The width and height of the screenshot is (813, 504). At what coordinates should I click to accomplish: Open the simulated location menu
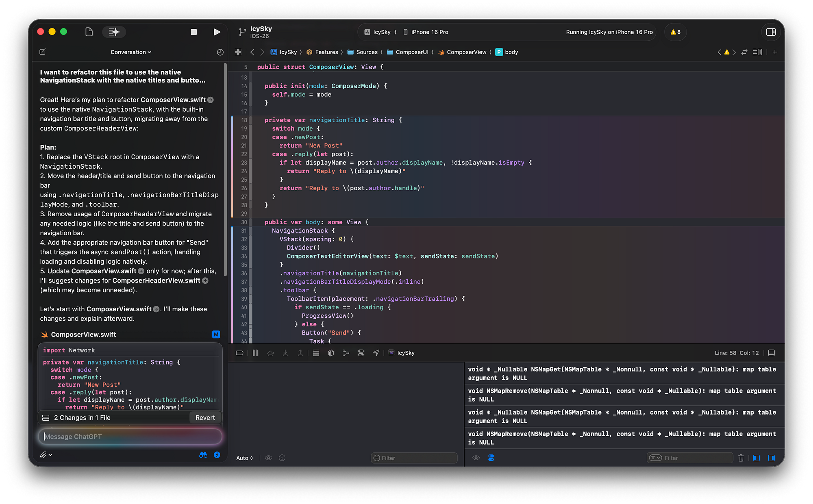point(376,353)
